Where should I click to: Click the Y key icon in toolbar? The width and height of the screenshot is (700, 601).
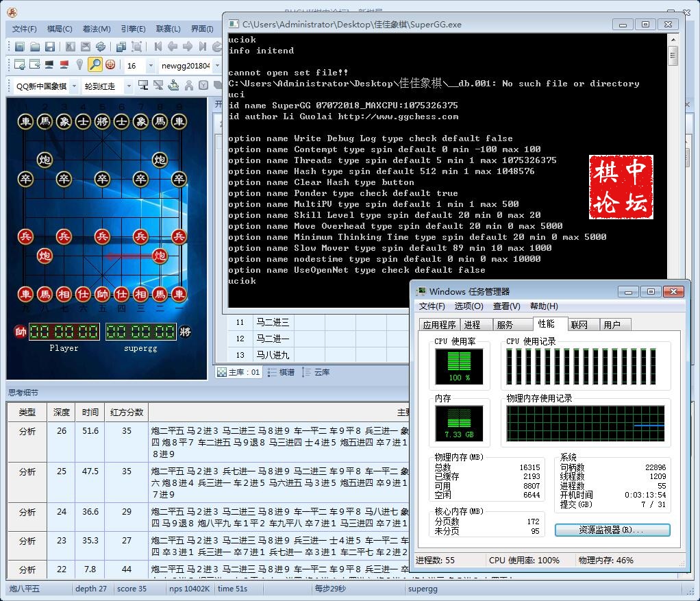(203, 85)
